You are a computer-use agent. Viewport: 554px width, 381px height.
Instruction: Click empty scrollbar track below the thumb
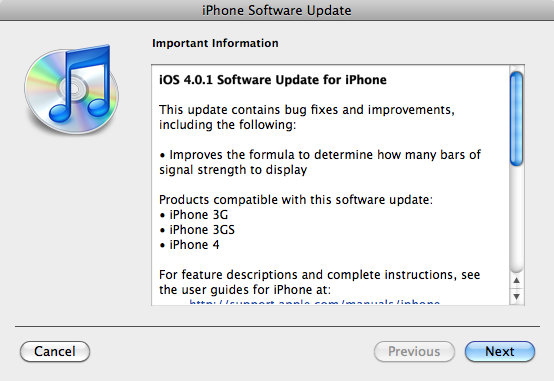pos(517,219)
